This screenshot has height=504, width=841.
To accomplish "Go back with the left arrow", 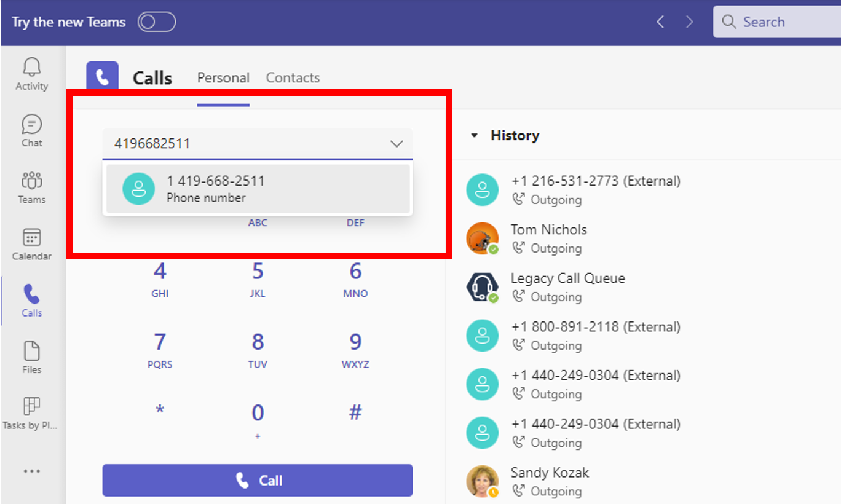I will click(660, 22).
